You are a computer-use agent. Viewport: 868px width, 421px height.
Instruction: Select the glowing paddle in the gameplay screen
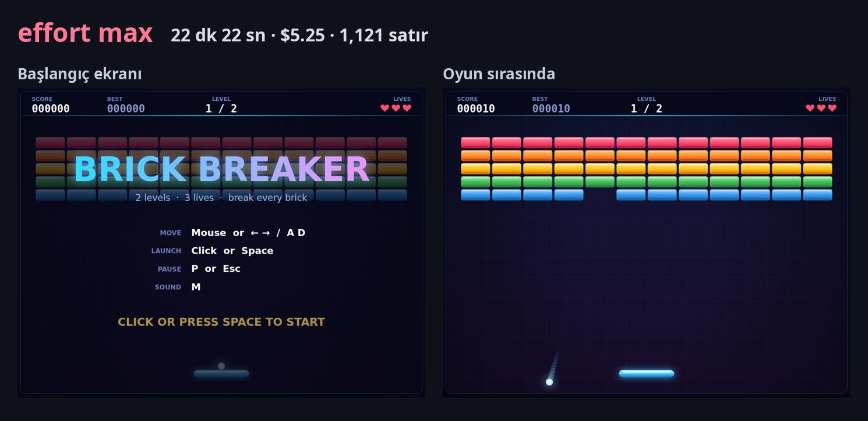(x=647, y=374)
